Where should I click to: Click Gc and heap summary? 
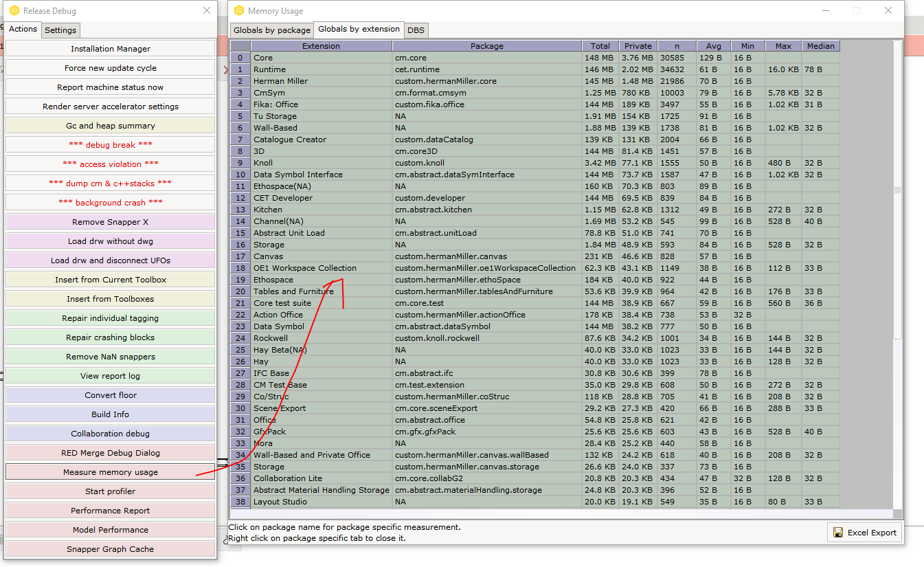pos(111,126)
